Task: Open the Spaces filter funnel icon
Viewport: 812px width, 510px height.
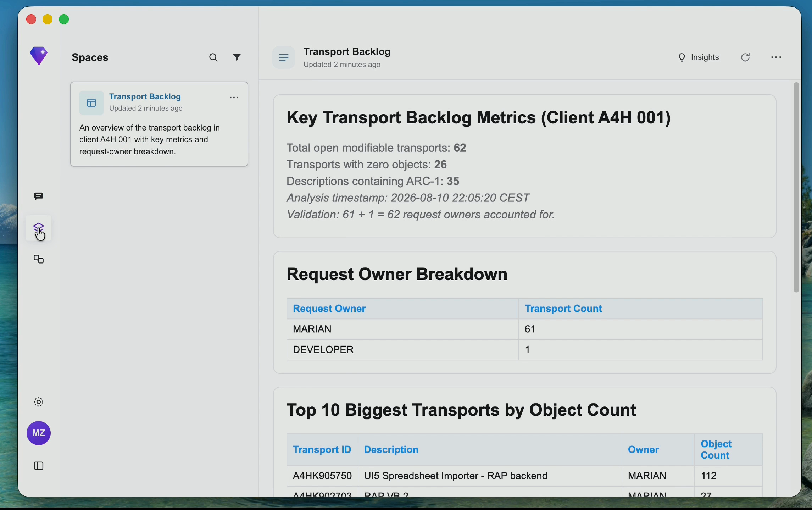Action: tap(237, 57)
